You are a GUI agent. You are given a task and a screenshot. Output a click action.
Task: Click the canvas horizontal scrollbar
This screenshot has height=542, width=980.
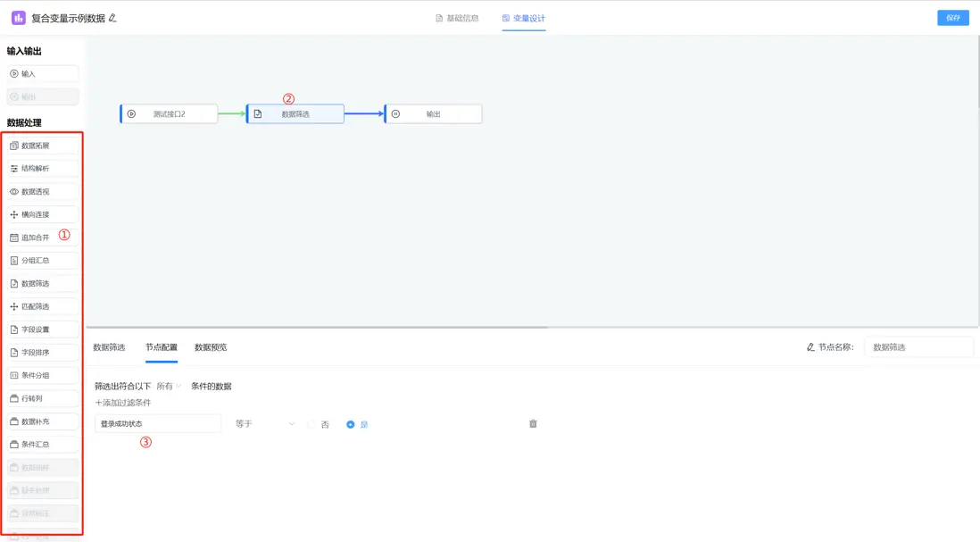(318, 327)
